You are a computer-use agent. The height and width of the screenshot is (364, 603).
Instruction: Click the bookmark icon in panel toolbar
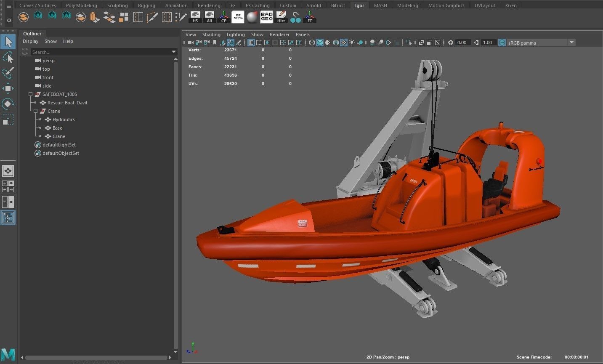tap(215, 43)
